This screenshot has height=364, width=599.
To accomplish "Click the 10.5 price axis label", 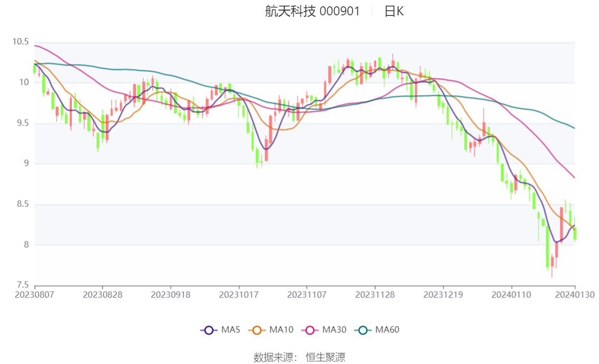I will pyautogui.click(x=21, y=42).
